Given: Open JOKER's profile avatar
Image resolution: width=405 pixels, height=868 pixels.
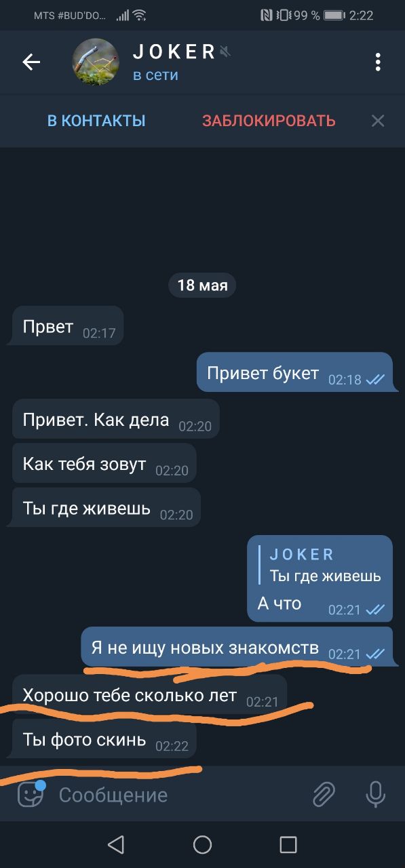Looking at the screenshot, I should [x=96, y=62].
